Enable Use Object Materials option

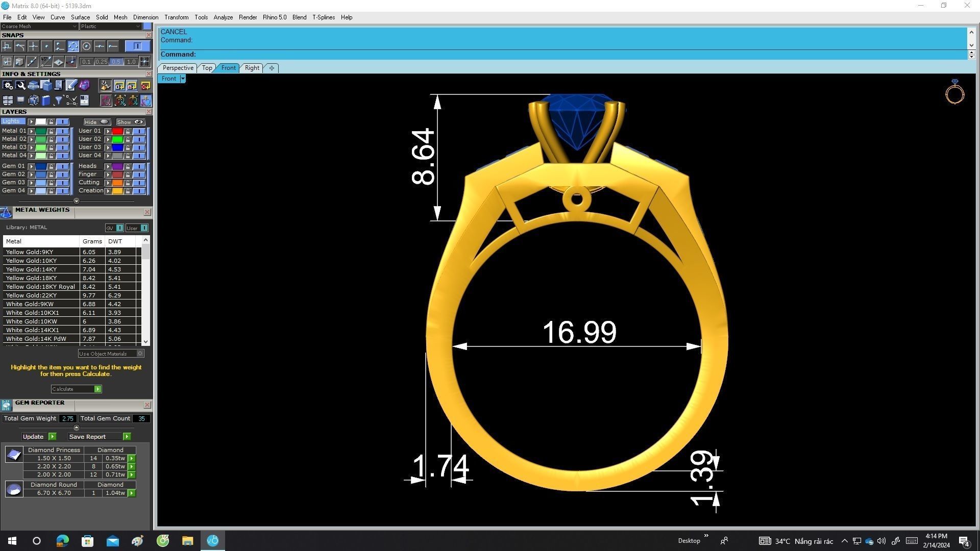point(111,354)
